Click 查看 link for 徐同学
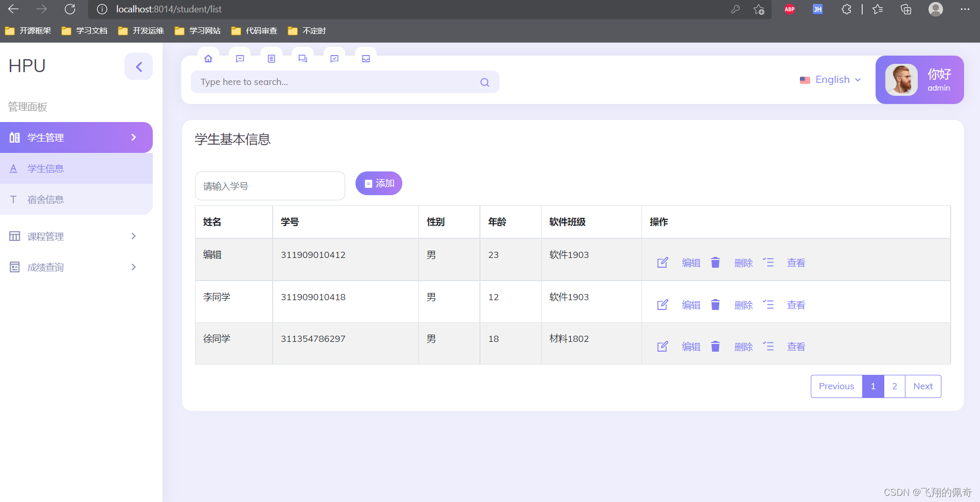The image size is (980, 502). point(795,346)
